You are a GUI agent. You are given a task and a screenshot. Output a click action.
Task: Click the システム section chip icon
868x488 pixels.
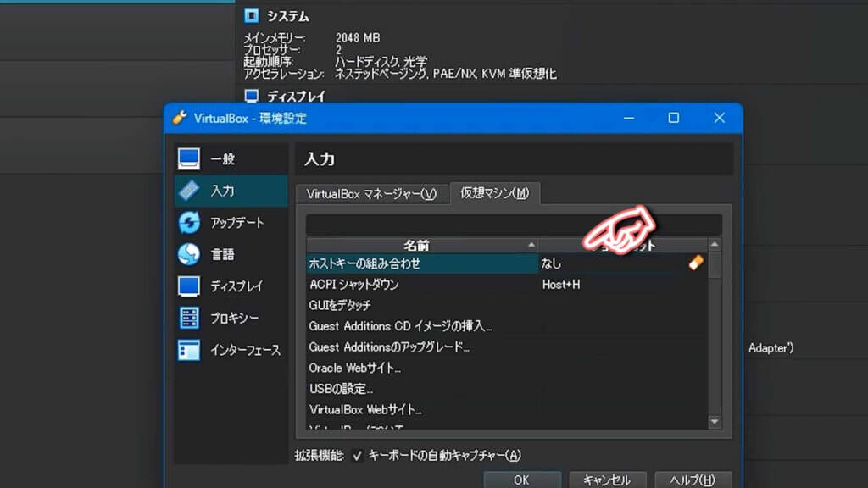251,16
